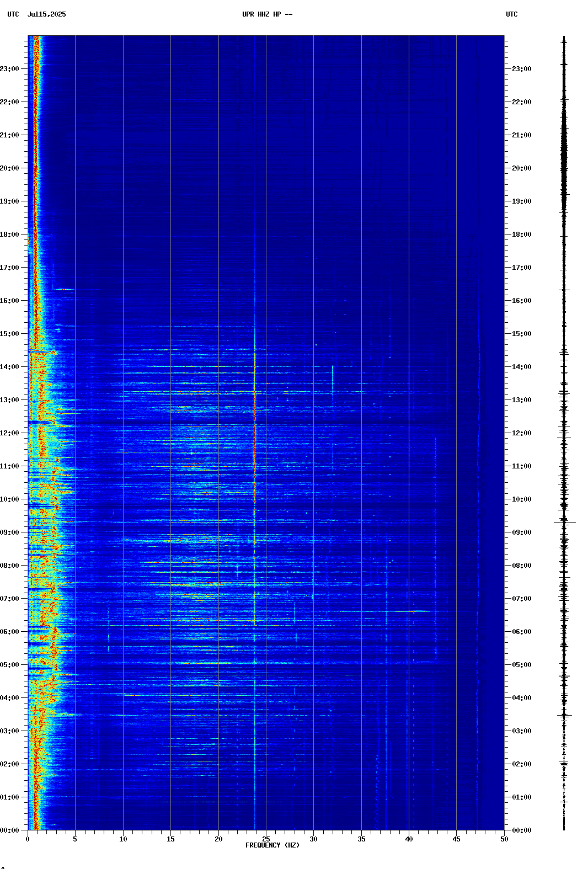Click '20:00' on the right time axis
588x874 pixels.
522,168
